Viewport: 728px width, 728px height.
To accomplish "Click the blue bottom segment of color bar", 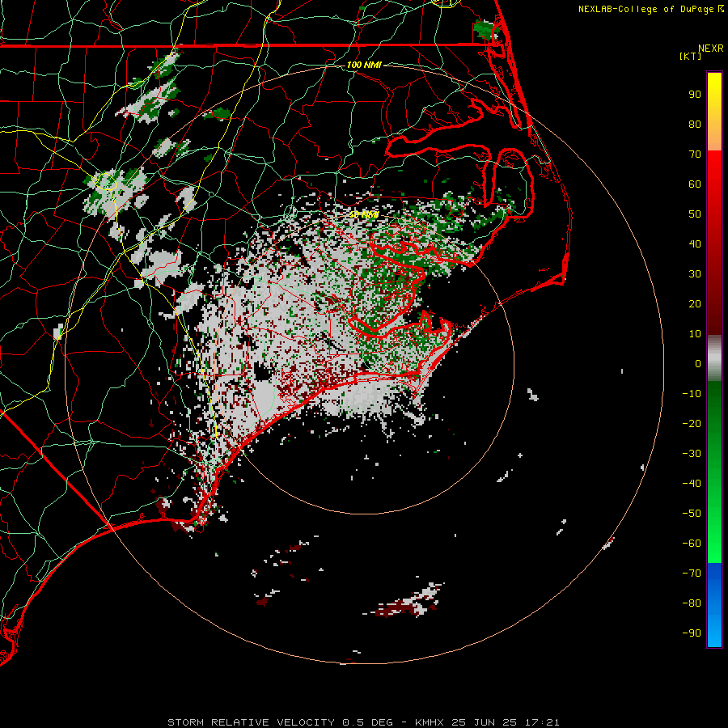I will point(714,605).
